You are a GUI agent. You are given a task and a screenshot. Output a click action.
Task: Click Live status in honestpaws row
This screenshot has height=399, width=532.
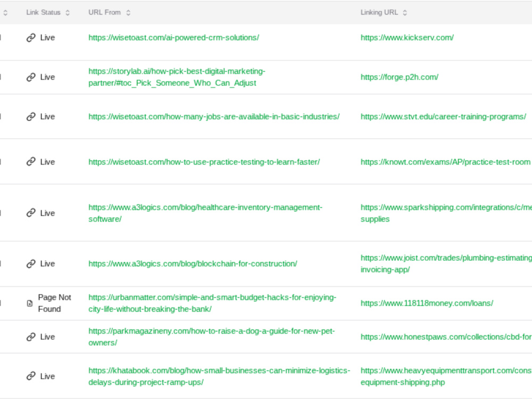[47, 337]
